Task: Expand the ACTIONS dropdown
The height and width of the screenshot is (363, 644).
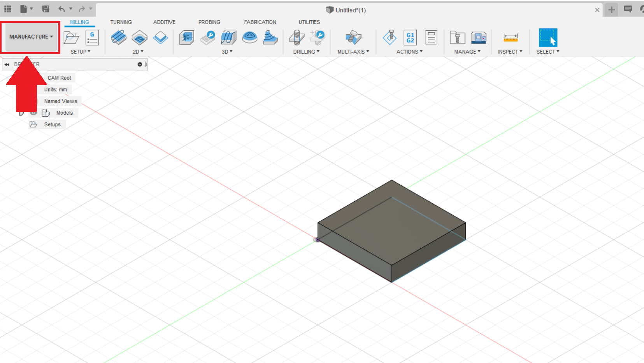Action: tap(410, 52)
